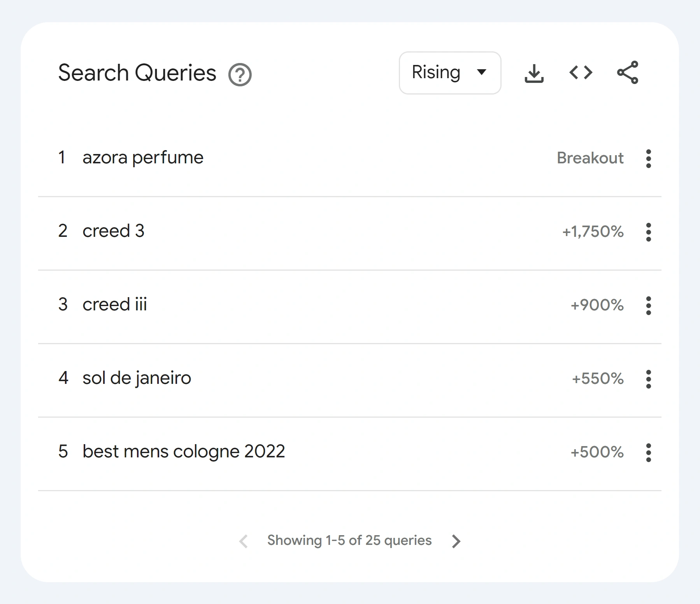Click the Showing 1-5 of 25 queries text
This screenshot has height=604, width=700.
click(x=349, y=541)
